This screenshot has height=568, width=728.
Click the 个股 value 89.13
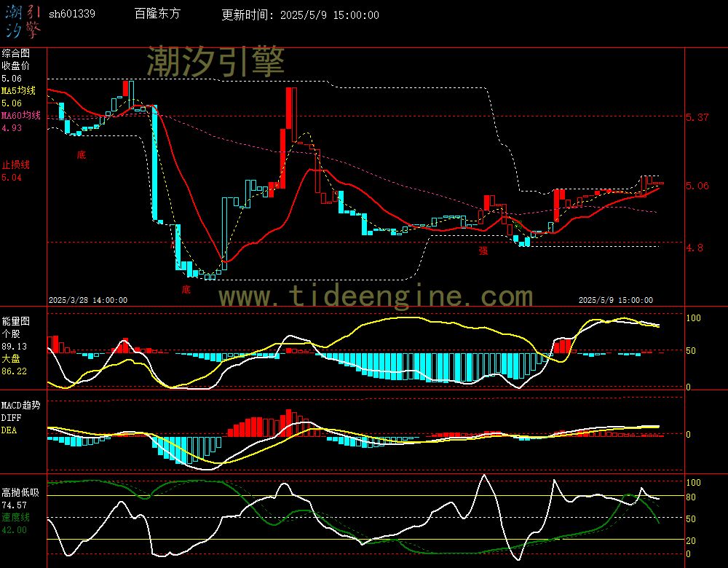coord(14,347)
